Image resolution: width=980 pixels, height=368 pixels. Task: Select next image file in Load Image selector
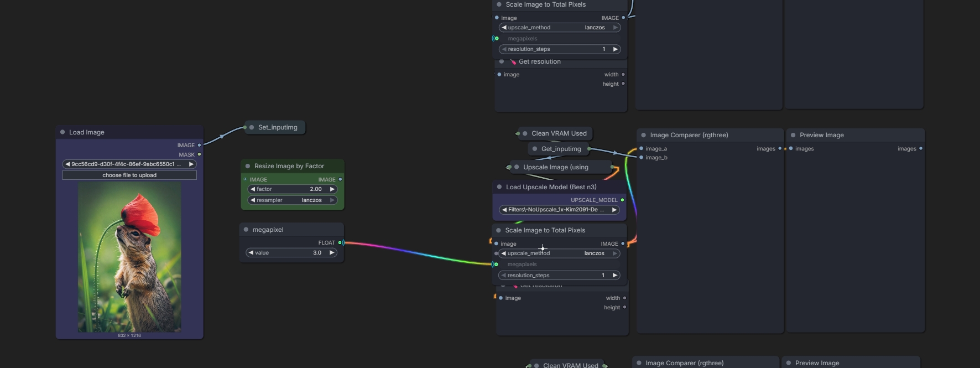point(191,164)
